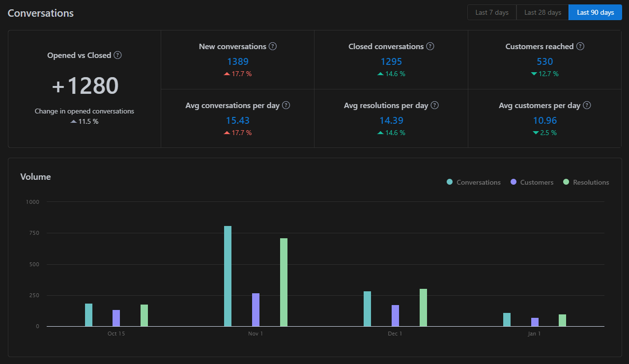
Task: Click help icon beside New conversations
Action: click(x=273, y=46)
